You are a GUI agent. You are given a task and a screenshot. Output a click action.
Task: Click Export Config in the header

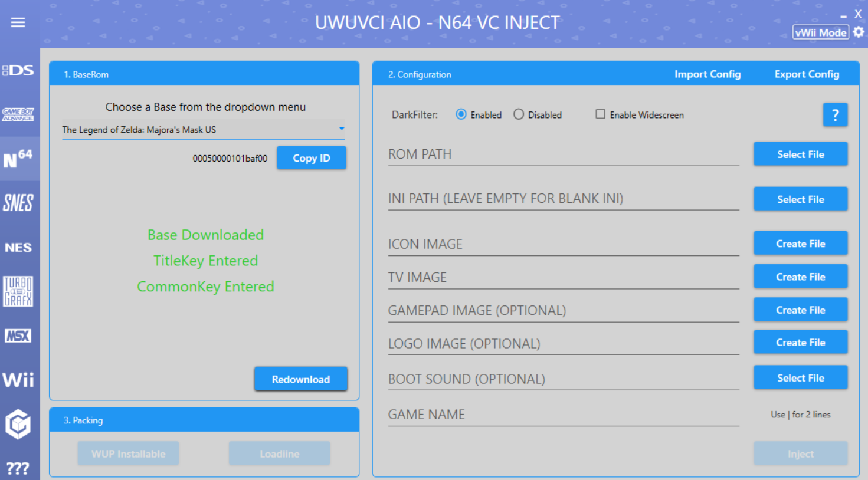pos(807,74)
